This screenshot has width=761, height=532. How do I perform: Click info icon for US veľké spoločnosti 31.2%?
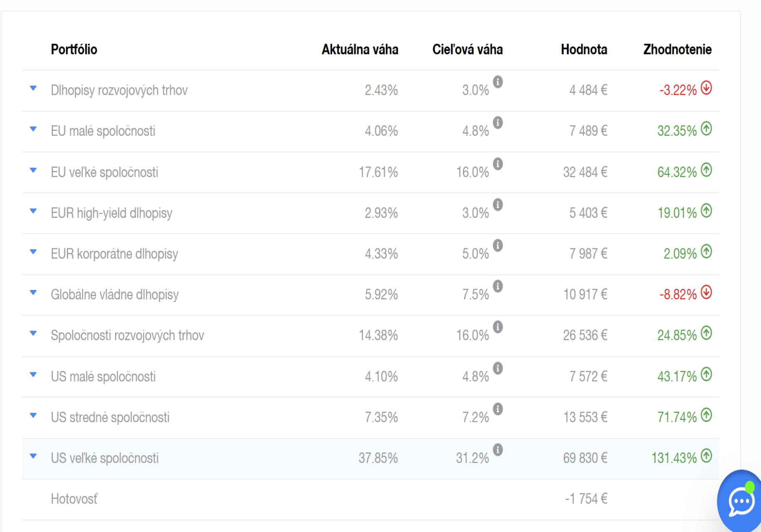497,450
